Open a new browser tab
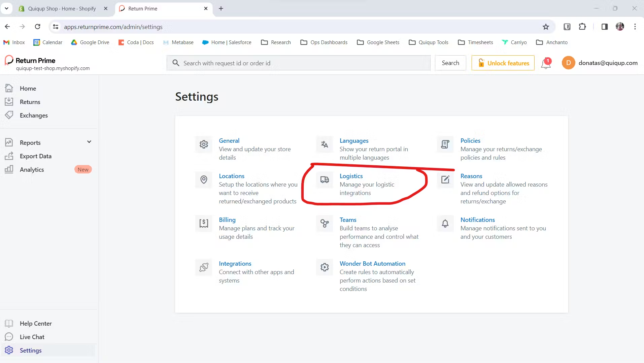This screenshot has height=363, width=644. pos(221,8)
